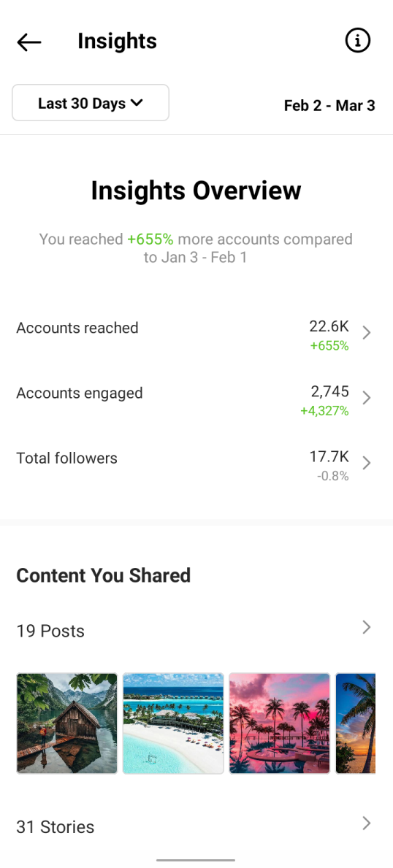This screenshot has height=868, width=393.
Task: Tap the 19 Posts label
Action: pos(50,631)
